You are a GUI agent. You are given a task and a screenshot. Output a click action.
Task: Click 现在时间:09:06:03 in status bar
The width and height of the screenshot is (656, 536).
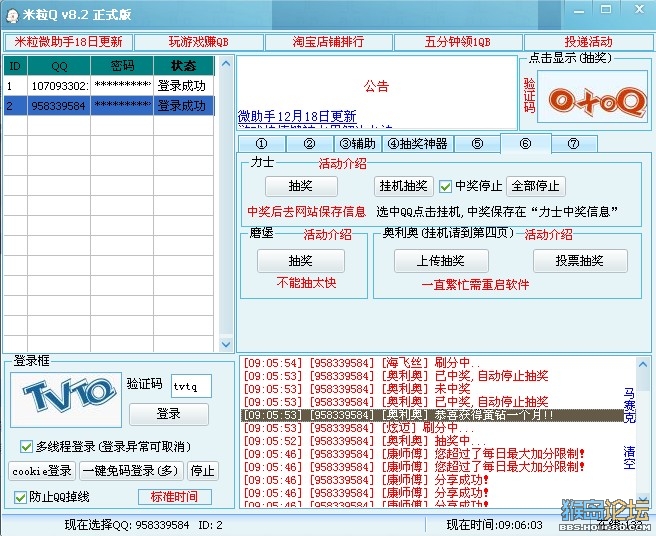point(495,525)
